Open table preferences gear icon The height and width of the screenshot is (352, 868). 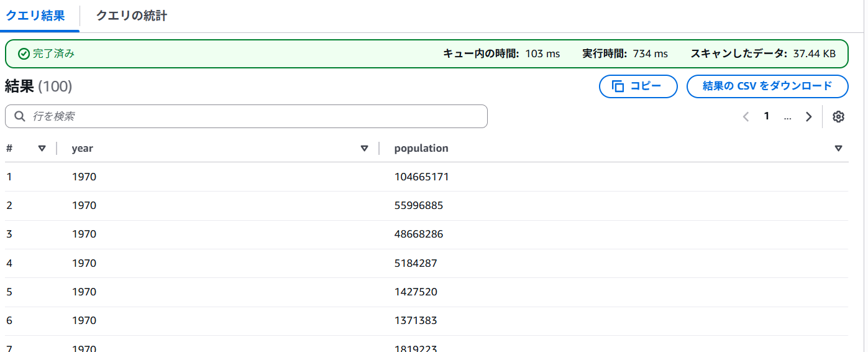click(839, 116)
